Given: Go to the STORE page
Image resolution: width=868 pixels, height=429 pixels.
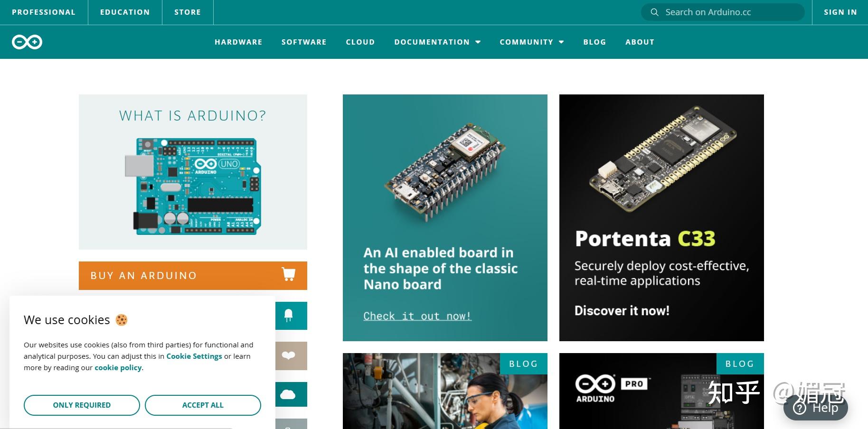Looking at the screenshot, I should 187,12.
